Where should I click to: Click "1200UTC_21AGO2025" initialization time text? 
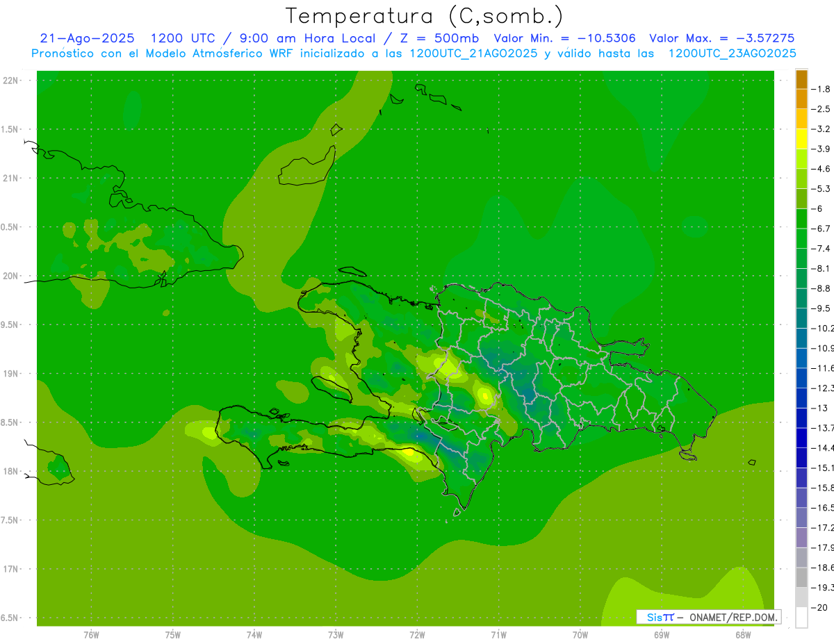tap(473, 53)
